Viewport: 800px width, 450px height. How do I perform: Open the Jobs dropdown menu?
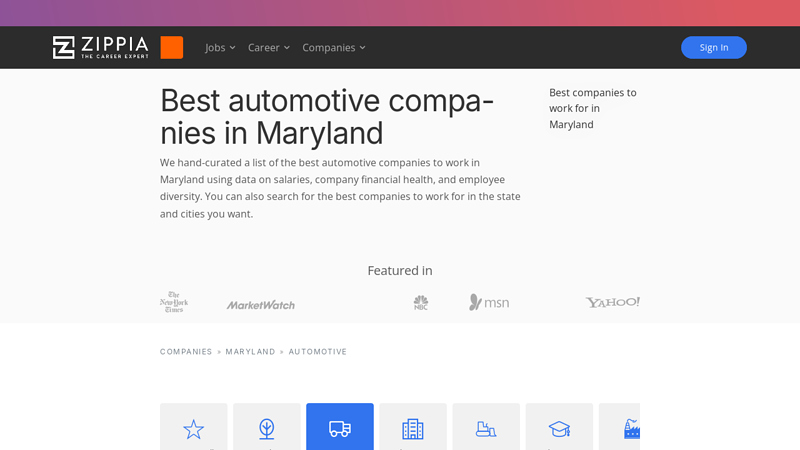point(220,47)
